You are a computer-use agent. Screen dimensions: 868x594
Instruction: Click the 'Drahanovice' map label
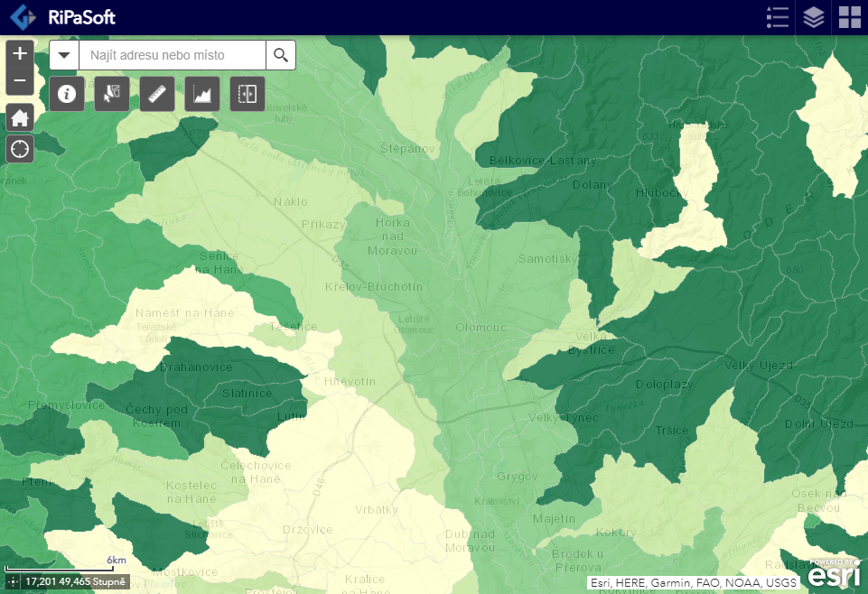[196, 367]
